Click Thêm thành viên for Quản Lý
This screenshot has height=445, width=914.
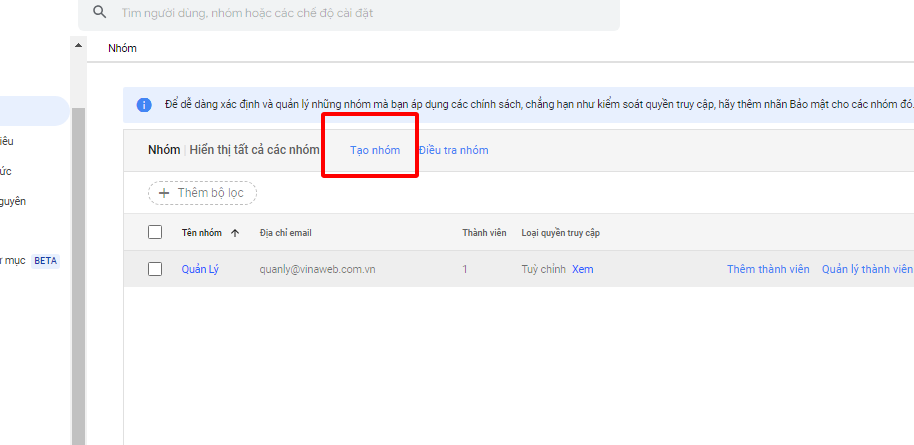click(768, 269)
